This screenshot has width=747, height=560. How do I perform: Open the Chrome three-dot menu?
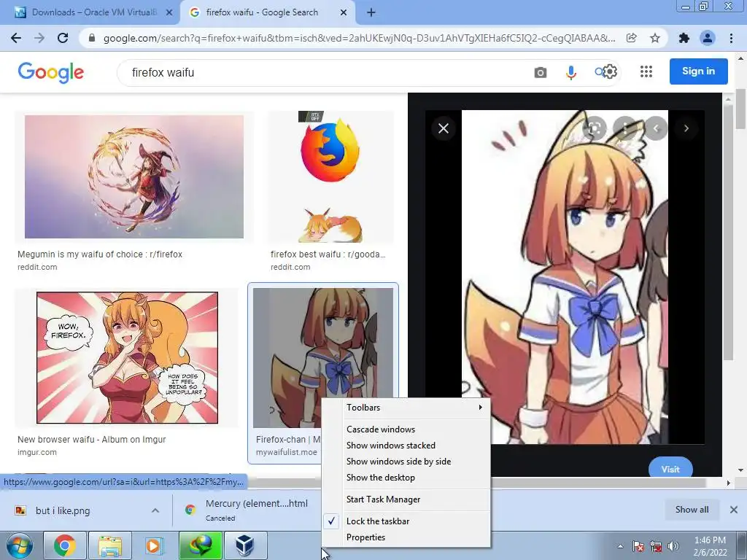pyautogui.click(x=731, y=38)
